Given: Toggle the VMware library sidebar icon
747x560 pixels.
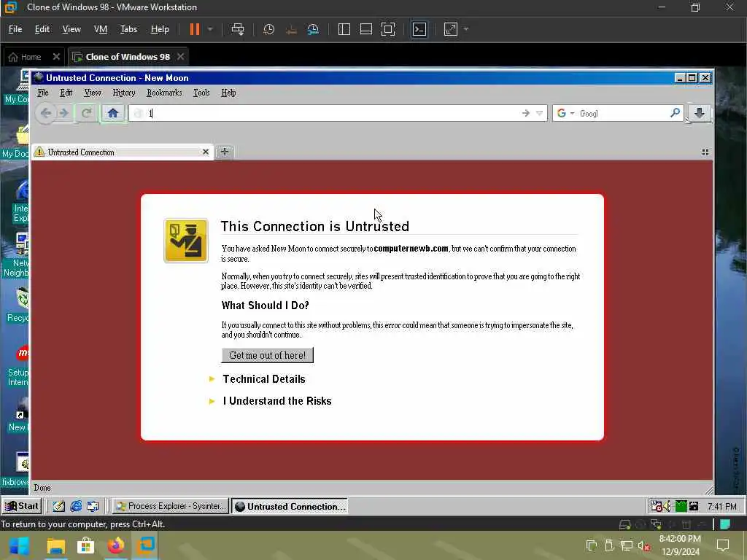Looking at the screenshot, I should [x=344, y=29].
